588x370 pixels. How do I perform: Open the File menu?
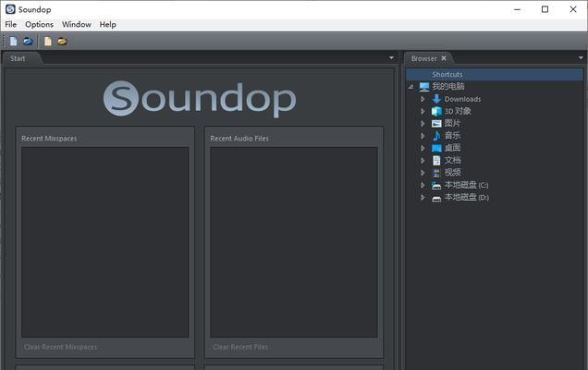point(10,24)
